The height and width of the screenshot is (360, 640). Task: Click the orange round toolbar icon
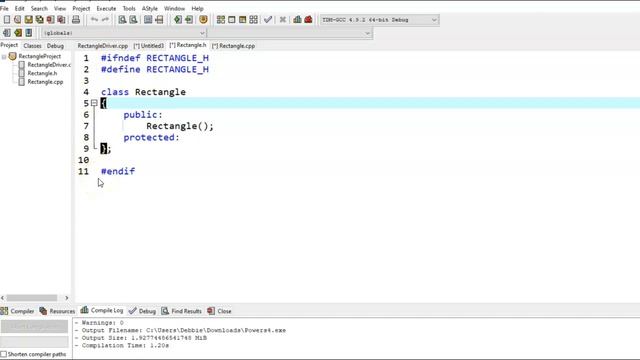(203, 20)
